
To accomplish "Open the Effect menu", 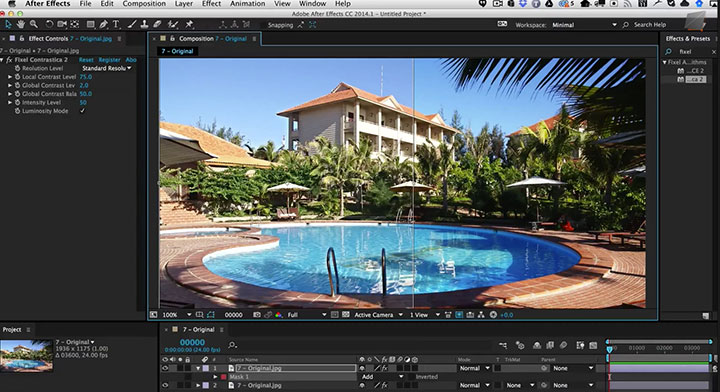I will [x=212, y=4].
